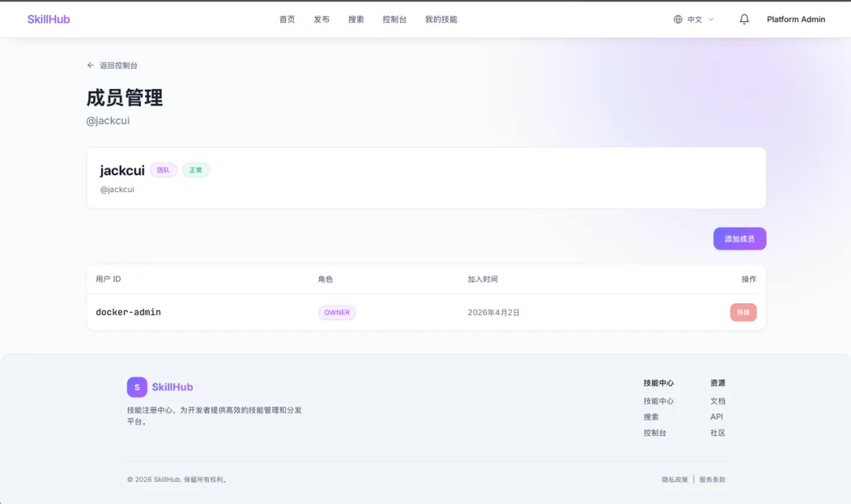851x504 pixels.
Task: Click the API resource link
Action: tap(715, 417)
